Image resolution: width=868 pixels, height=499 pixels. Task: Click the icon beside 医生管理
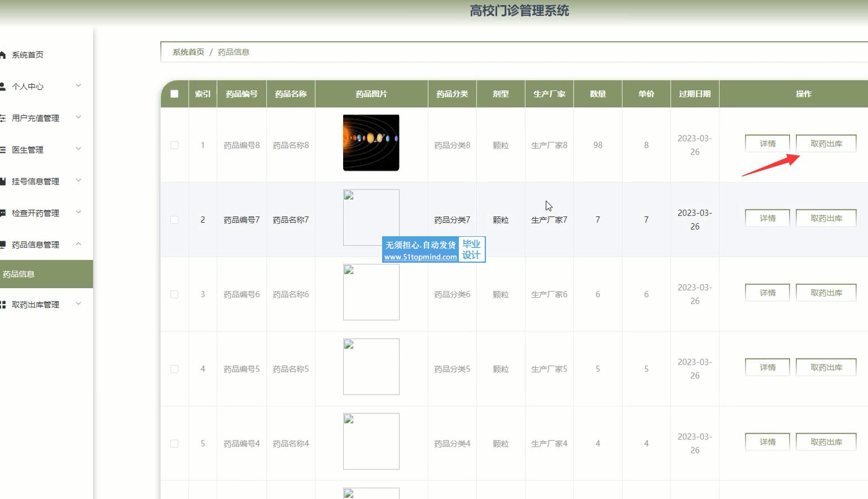pyautogui.click(x=2, y=149)
